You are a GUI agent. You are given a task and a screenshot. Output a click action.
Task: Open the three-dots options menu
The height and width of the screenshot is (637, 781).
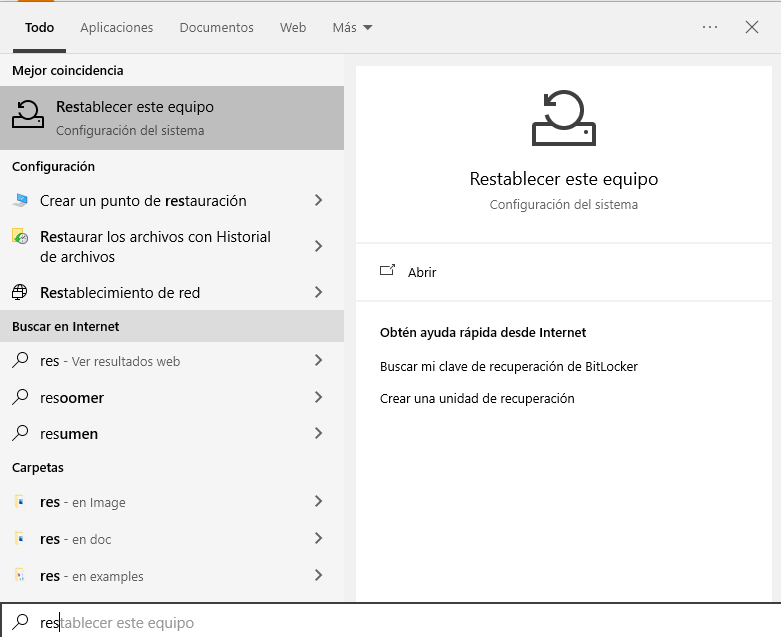[710, 27]
